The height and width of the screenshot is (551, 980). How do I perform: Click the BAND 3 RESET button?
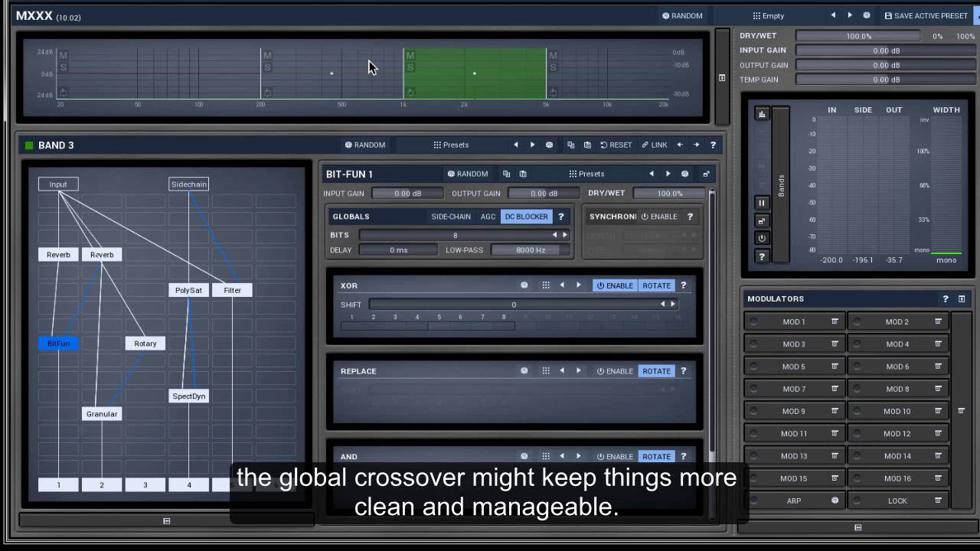click(616, 145)
